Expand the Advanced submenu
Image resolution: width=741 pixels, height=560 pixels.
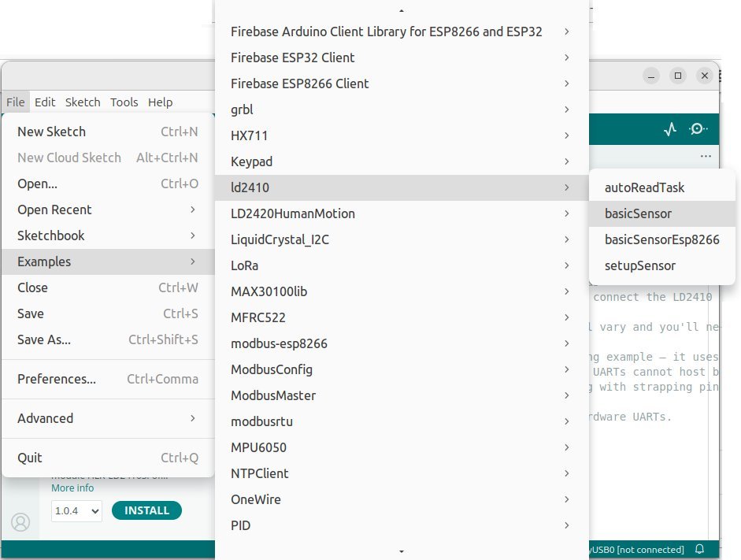108,419
